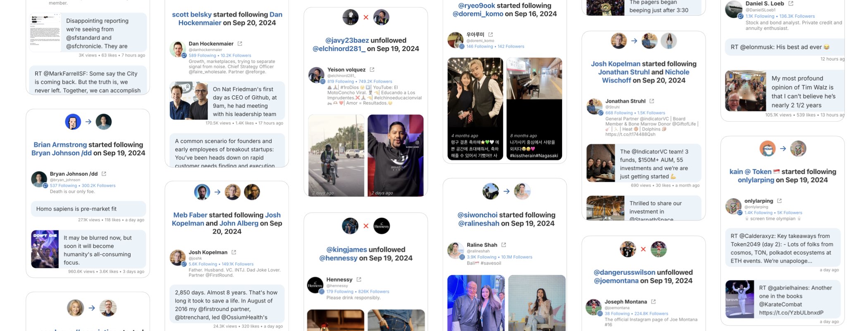Open '8 months ago' Nagasaki photo

(x=534, y=109)
